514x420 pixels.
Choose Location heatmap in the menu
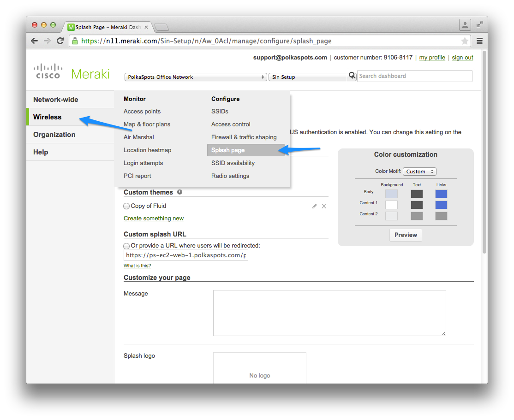point(147,150)
